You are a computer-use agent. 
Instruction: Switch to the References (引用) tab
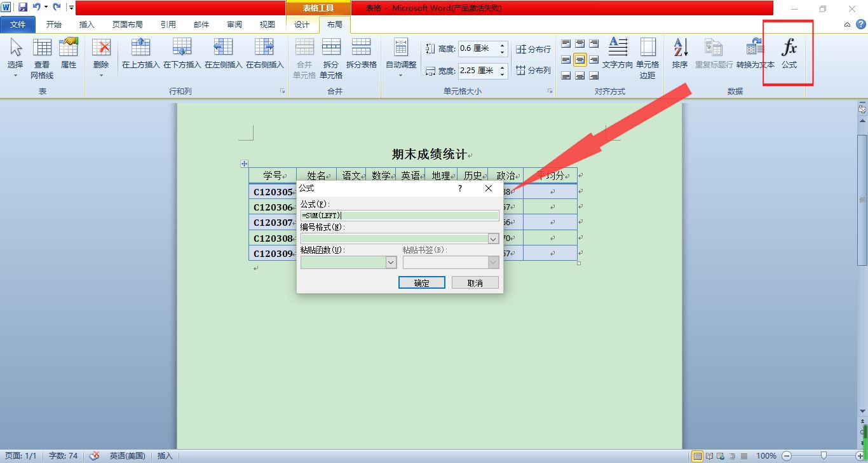pos(168,25)
